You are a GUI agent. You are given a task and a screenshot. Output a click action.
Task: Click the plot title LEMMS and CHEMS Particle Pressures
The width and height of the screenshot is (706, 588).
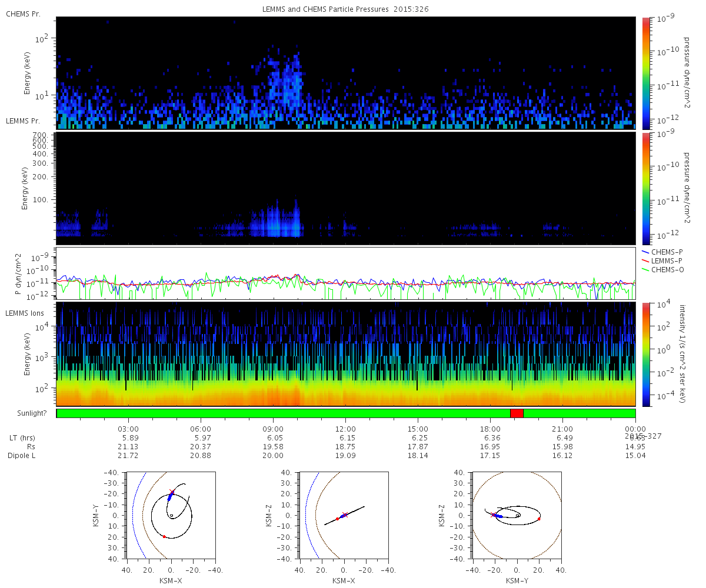pos(345,9)
